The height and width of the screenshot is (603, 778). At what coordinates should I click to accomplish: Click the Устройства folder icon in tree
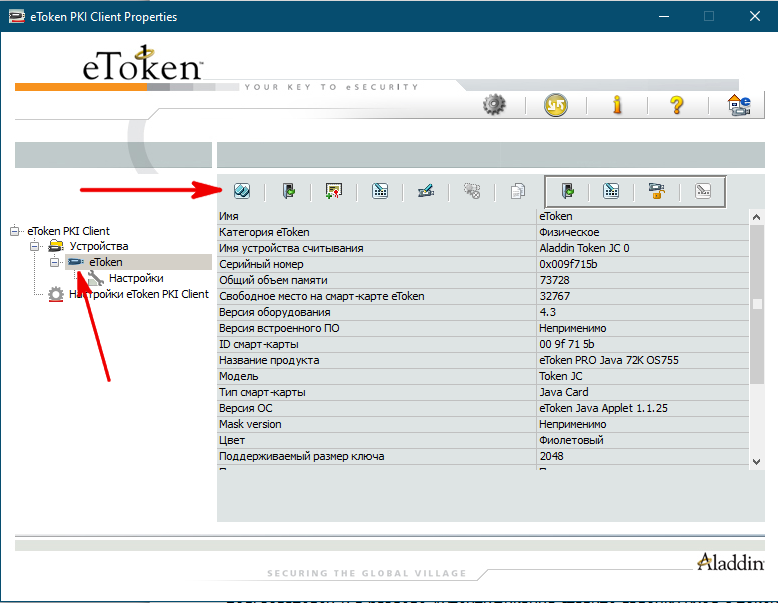click(56, 246)
